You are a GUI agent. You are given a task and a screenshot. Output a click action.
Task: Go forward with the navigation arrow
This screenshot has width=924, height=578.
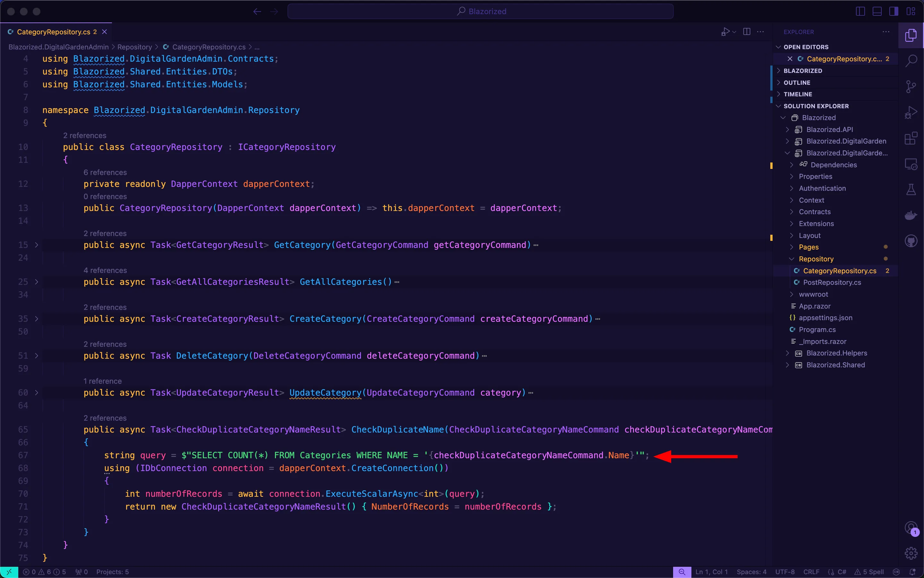click(x=274, y=12)
